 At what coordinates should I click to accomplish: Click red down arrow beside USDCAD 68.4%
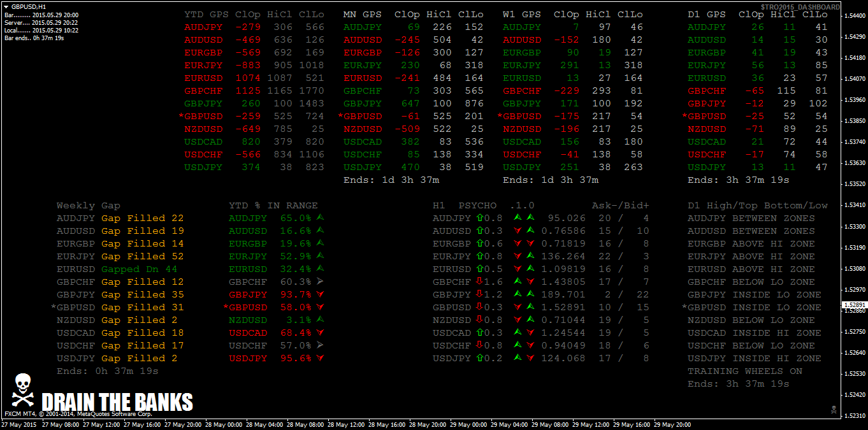(x=320, y=333)
